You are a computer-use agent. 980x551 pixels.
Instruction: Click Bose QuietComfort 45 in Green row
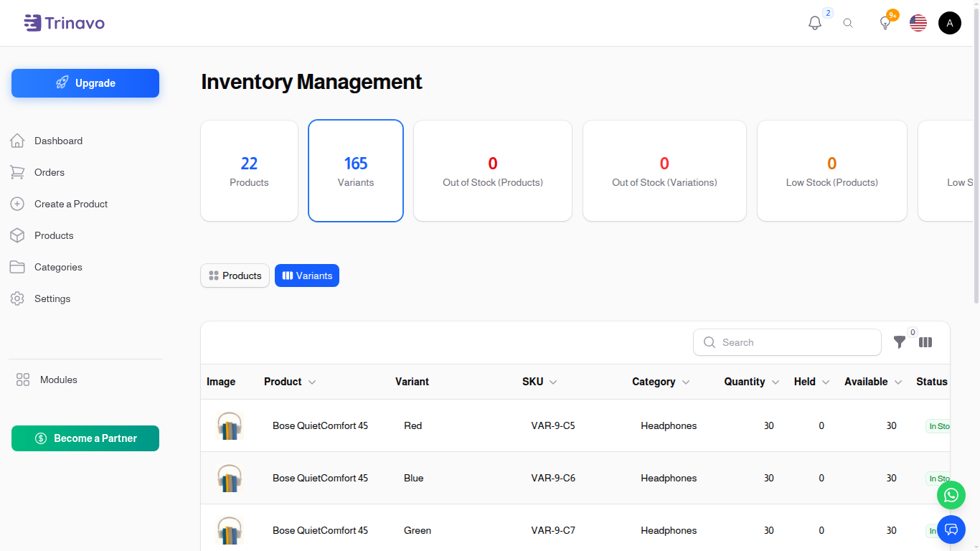pos(320,530)
